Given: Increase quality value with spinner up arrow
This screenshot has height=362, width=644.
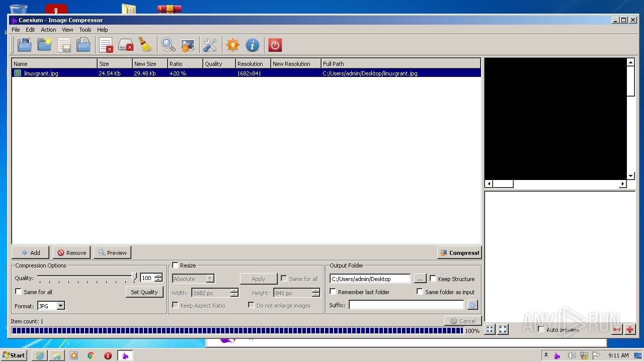Looking at the screenshot, I should click(x=158, y=276).
